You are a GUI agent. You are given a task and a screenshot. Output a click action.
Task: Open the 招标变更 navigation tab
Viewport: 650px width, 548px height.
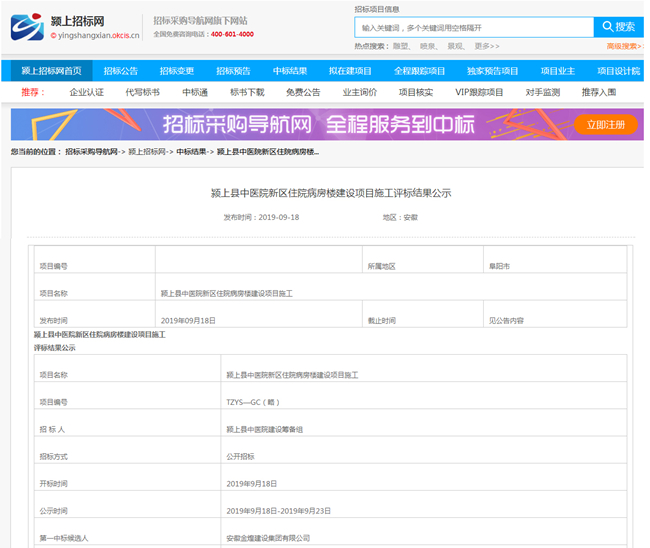coord(177,71)
